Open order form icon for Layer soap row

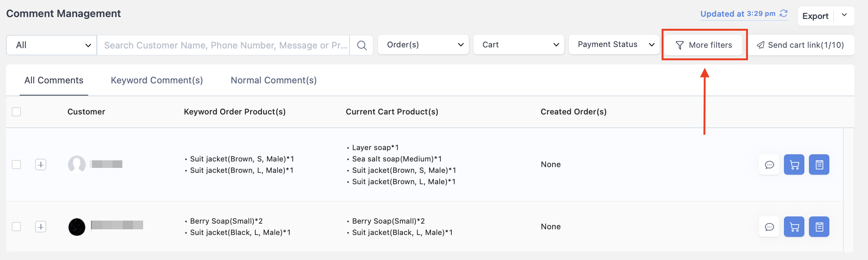(x=819, y=164)
